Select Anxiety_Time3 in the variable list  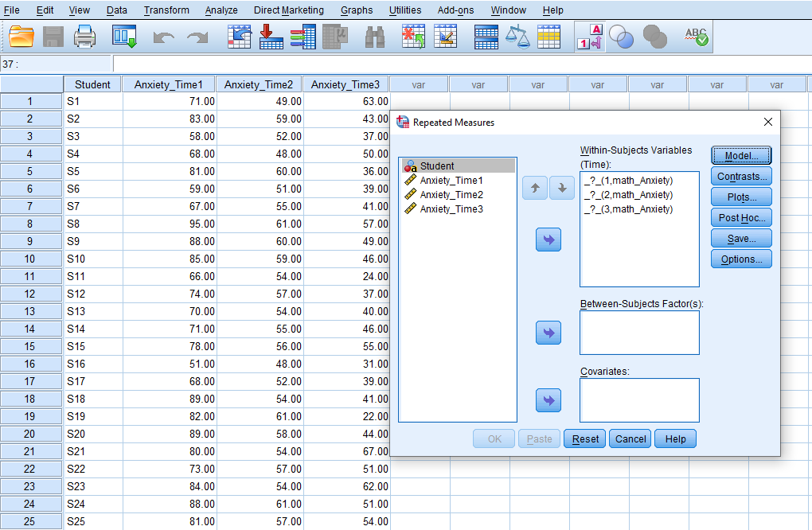click(x=459, y=209)
